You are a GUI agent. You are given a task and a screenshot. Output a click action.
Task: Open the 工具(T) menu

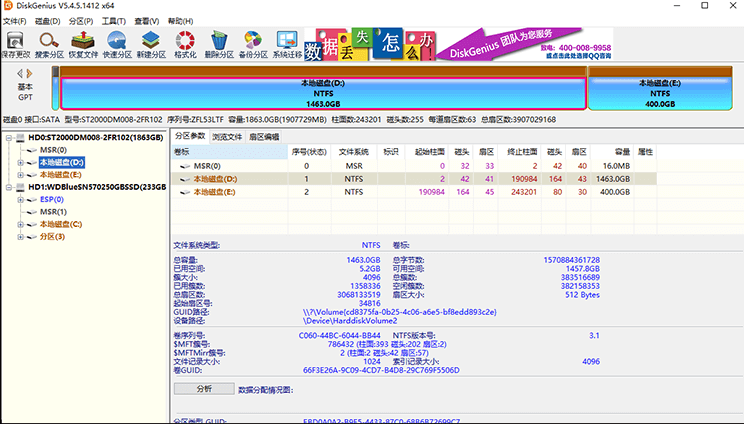coord(113,19)
